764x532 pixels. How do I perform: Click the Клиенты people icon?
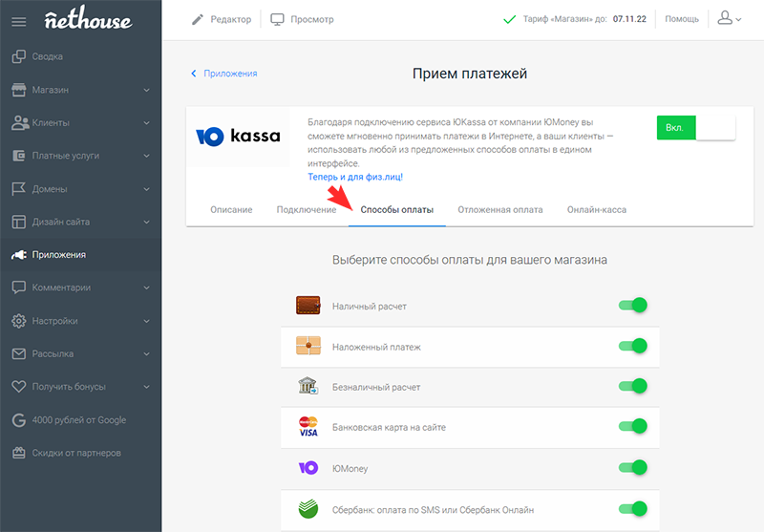pyautogui.click(x=20, y=123)
